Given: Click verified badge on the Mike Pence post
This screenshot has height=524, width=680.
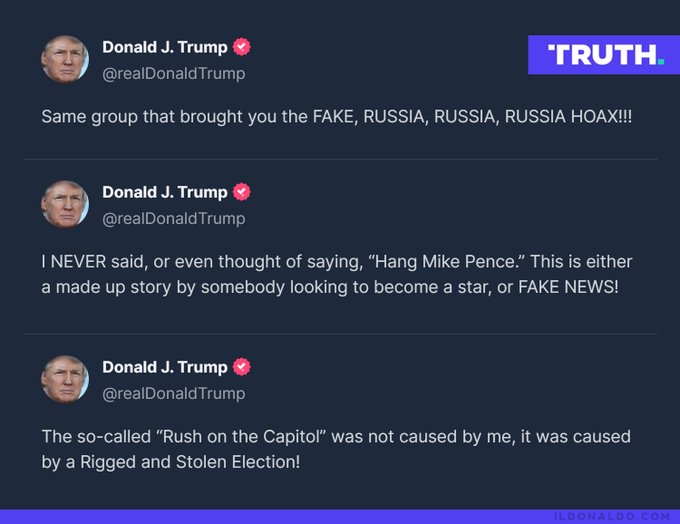Looking at the screenshot, I should [x=242, y=192].
